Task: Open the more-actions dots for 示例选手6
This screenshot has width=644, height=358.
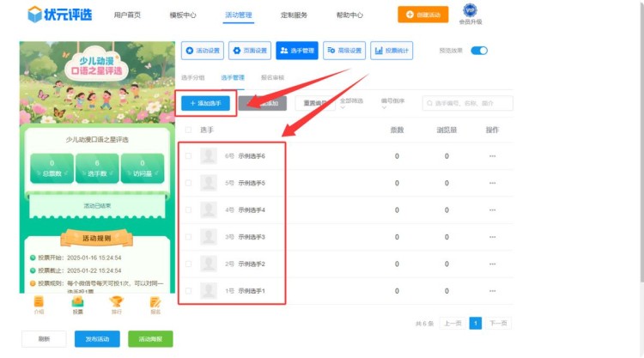Action: pyautogui.click(x=492, y=156)
